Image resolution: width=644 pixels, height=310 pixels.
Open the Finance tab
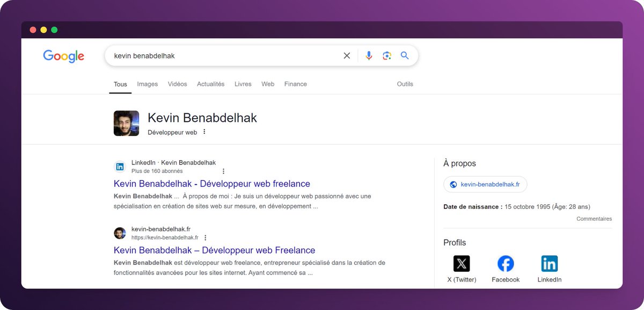coord(296,84)
